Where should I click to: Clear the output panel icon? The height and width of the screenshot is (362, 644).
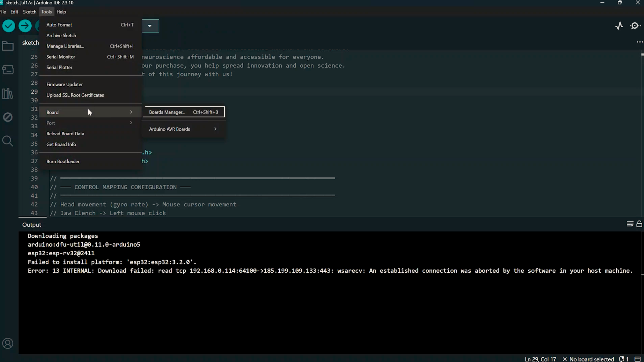(630, 224)
